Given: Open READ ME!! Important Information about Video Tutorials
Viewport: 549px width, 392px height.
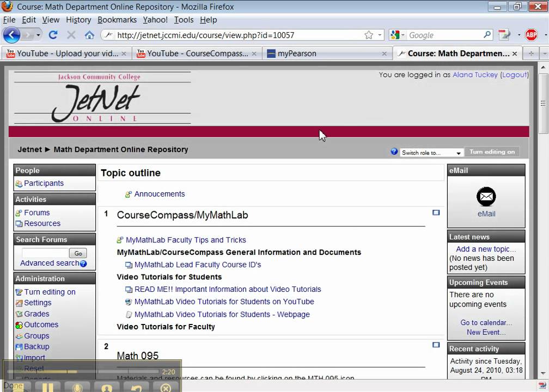Looking at the screenshot, I should (228, 290).
